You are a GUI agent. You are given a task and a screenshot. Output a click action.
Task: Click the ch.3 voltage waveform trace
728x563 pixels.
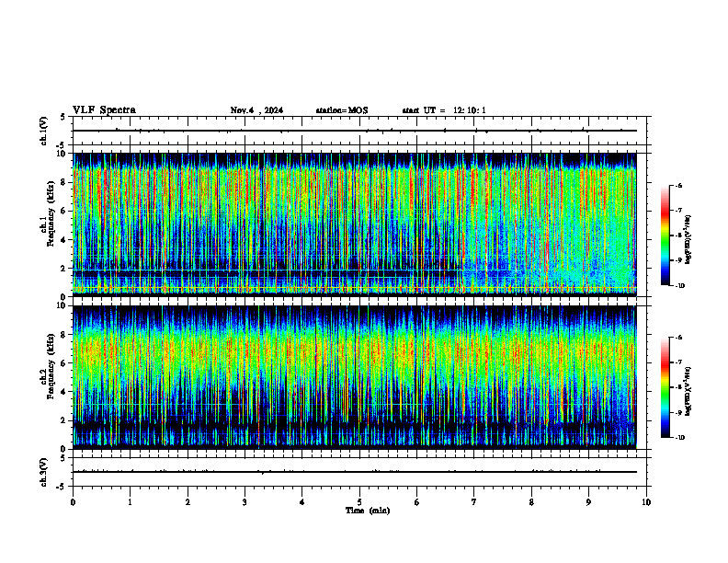(x=355, y=472)
